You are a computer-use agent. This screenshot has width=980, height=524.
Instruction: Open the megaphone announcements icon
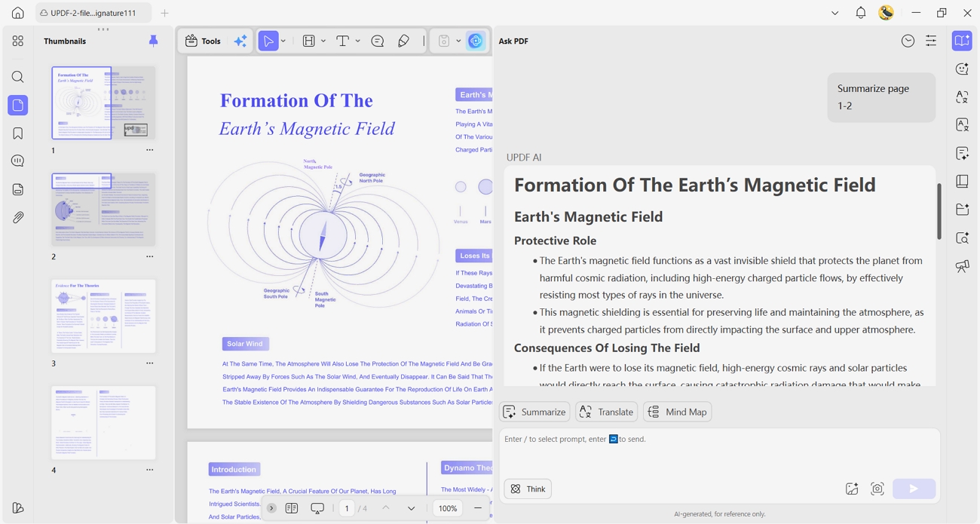(962, 266)
